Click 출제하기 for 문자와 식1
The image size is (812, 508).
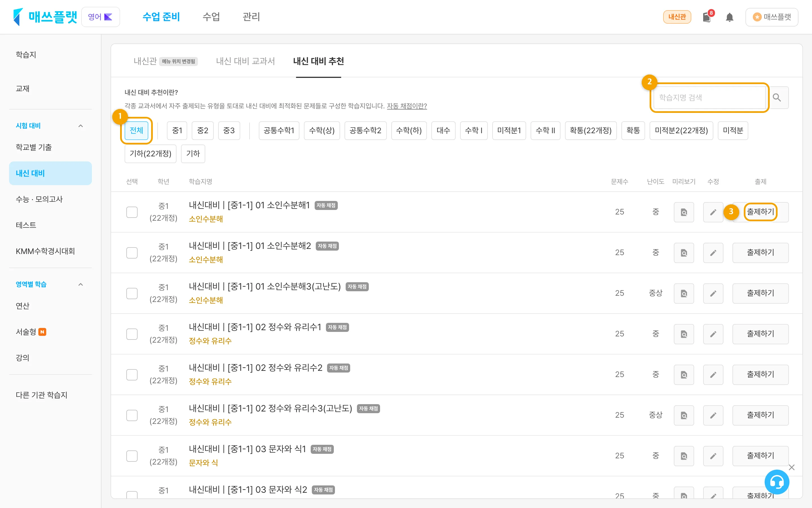tap(760, 456)
